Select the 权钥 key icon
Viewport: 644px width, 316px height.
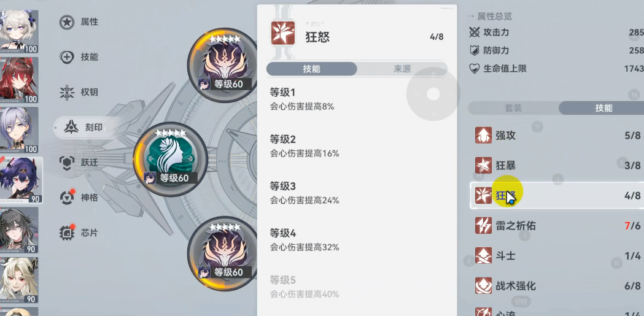[67, 93]
